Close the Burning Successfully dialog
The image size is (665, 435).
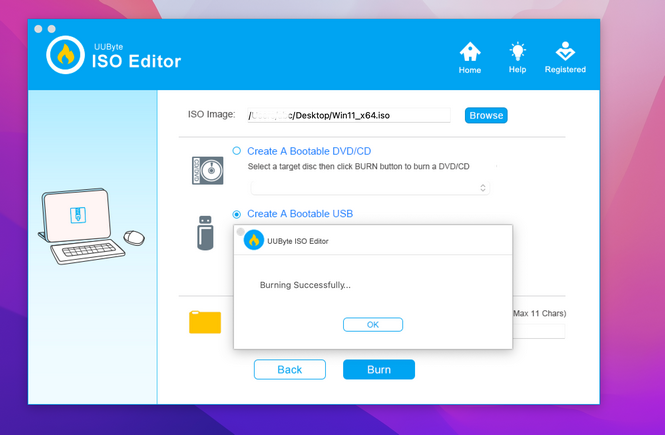[x=240, y=231]
